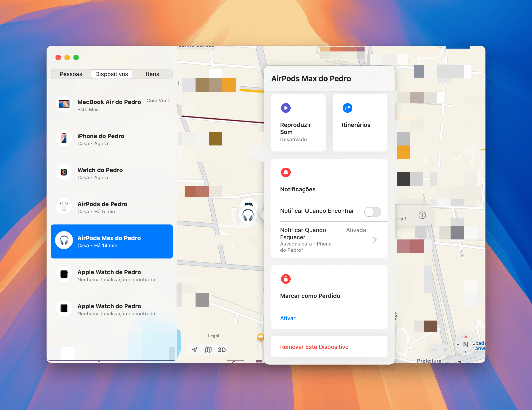Click the 'Marcar como Perdido' heading
Screen dimensions: 532x410
click(x=310, y=296)
